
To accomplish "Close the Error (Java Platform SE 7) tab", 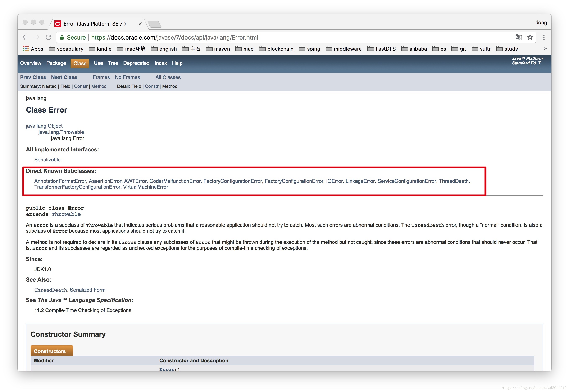I will click(140, 24).
